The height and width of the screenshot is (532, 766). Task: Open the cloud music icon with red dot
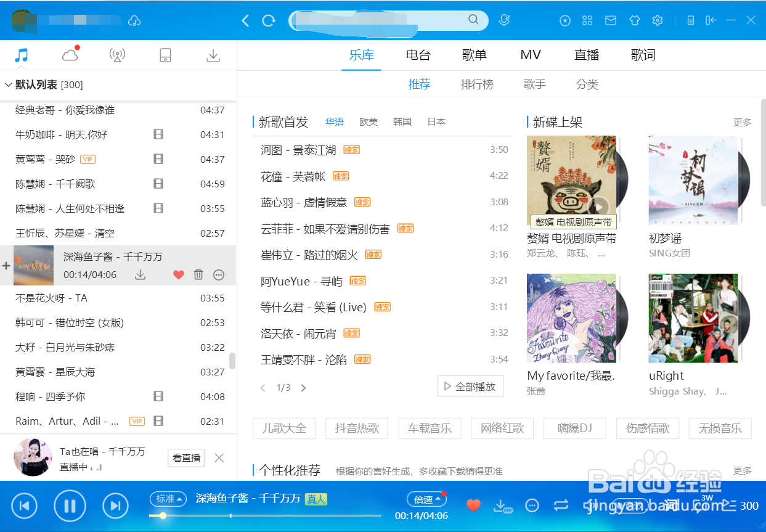[70, 55]
